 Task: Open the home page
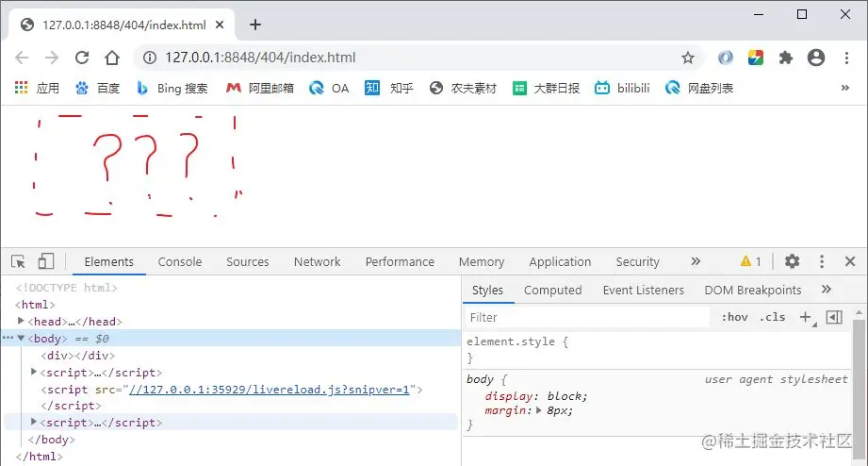112,58
